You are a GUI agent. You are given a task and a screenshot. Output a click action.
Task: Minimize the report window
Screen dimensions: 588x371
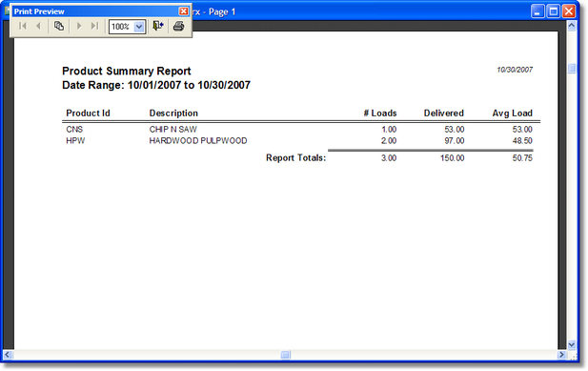click(537, 11)
